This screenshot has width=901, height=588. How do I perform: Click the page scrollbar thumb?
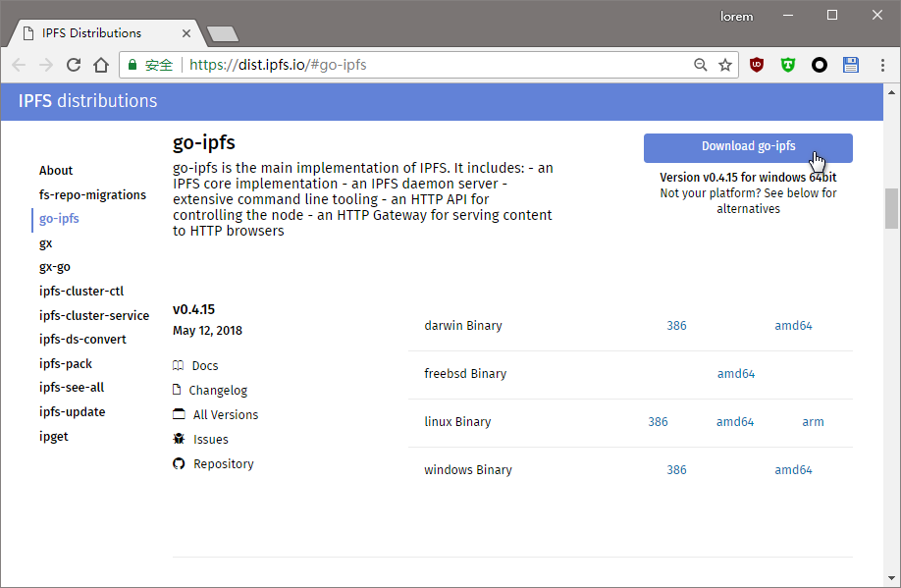[x=891, y=208]
